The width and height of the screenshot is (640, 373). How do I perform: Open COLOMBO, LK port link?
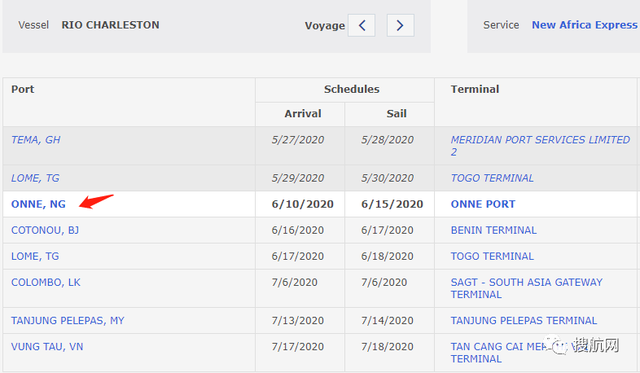tap(46, 282)
